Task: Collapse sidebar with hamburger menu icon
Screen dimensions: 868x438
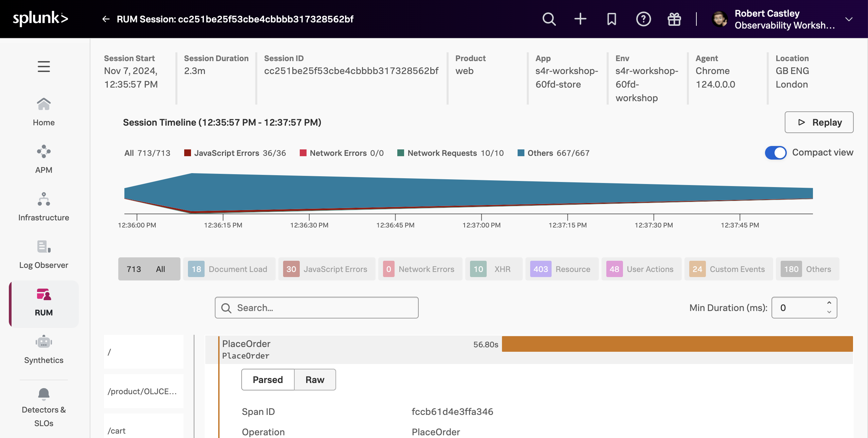Action: point(44,67)
